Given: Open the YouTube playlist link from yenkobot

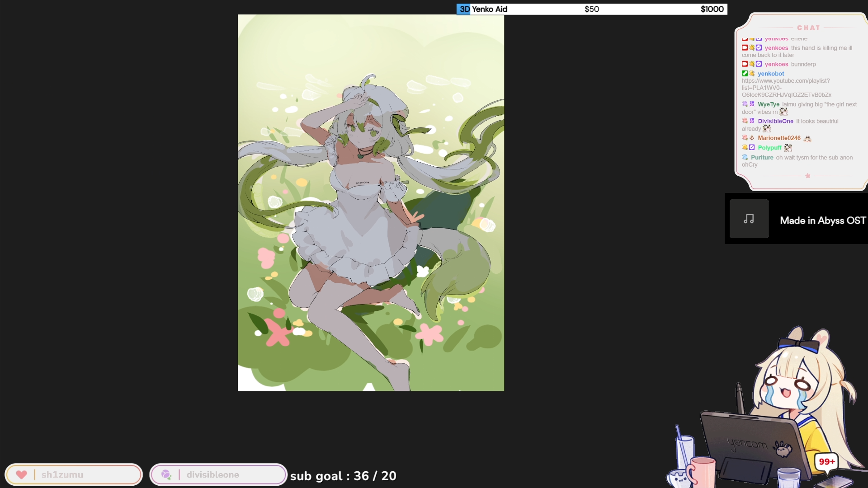Looking at the screenshot, I should [x=786, y=88].
